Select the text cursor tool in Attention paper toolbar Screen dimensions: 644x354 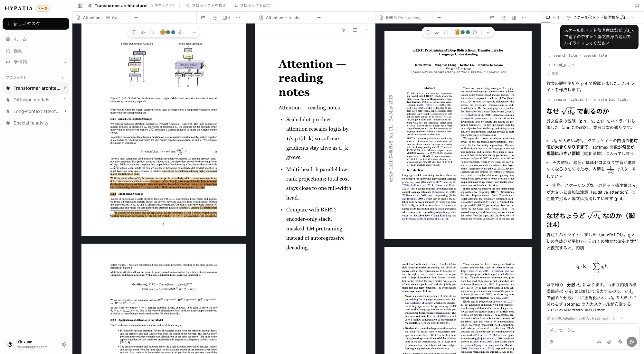134,32
